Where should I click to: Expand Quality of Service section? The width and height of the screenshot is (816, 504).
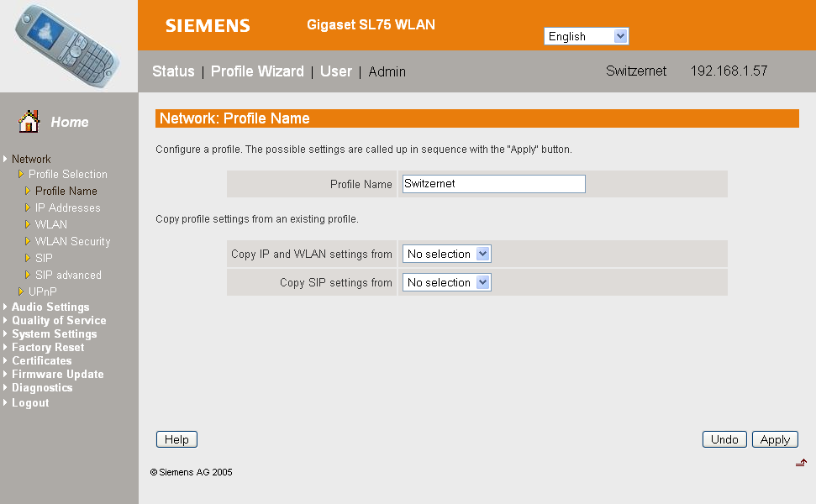[59, 320]
